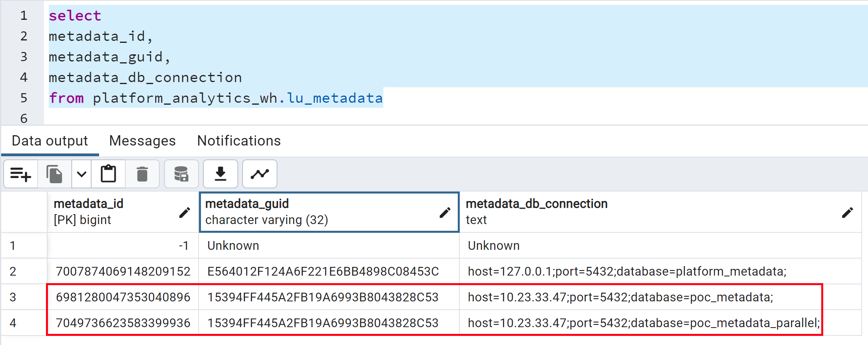Click the Graph visualiser icon

[x=260, y=174]
